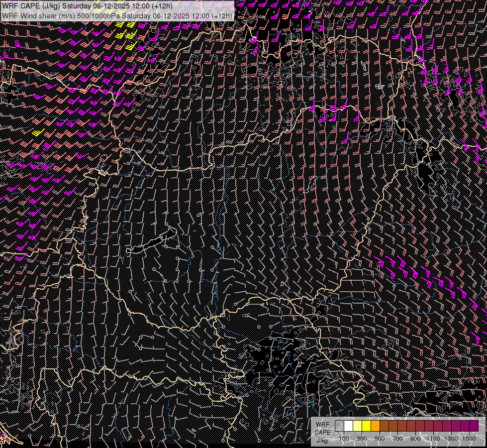Click the WRF CAPE title line

pyautogui.click(x=87, y=6)
